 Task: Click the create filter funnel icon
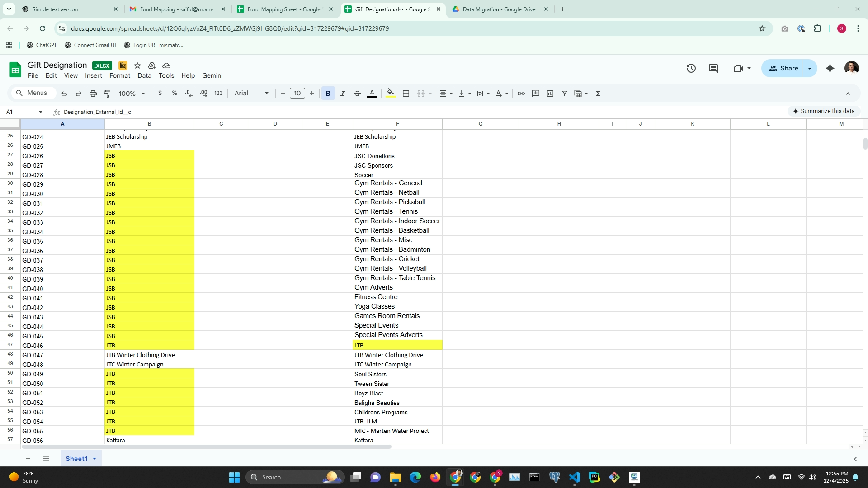[564, 94]
